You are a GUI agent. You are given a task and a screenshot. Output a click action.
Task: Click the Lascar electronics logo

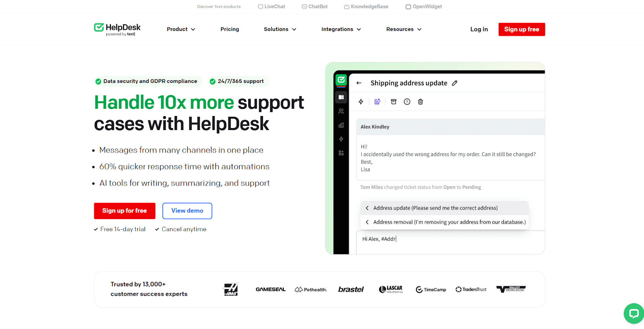click(391, 289)
